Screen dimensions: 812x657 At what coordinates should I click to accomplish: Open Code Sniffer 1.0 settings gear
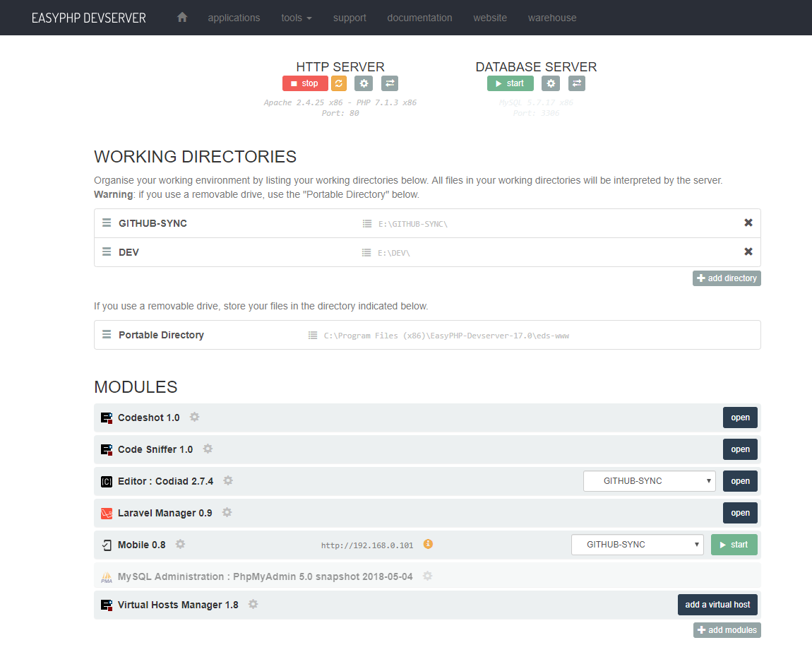[208, 449]
